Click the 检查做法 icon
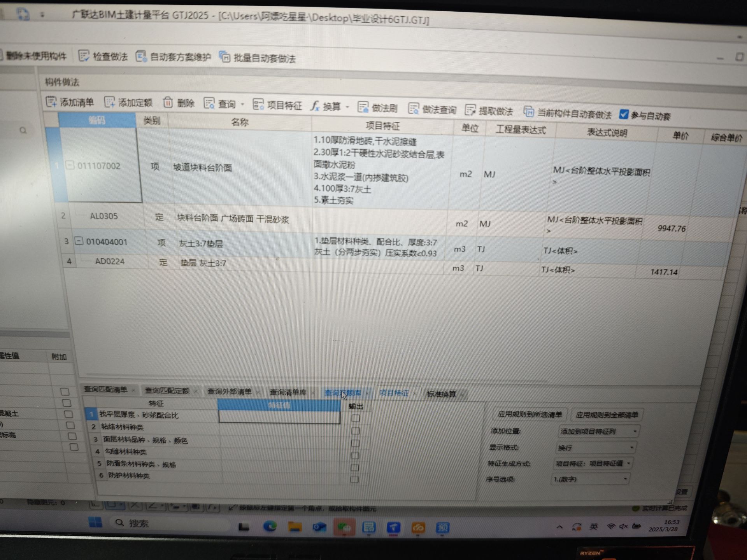747x560 pixels. [84, 56]
